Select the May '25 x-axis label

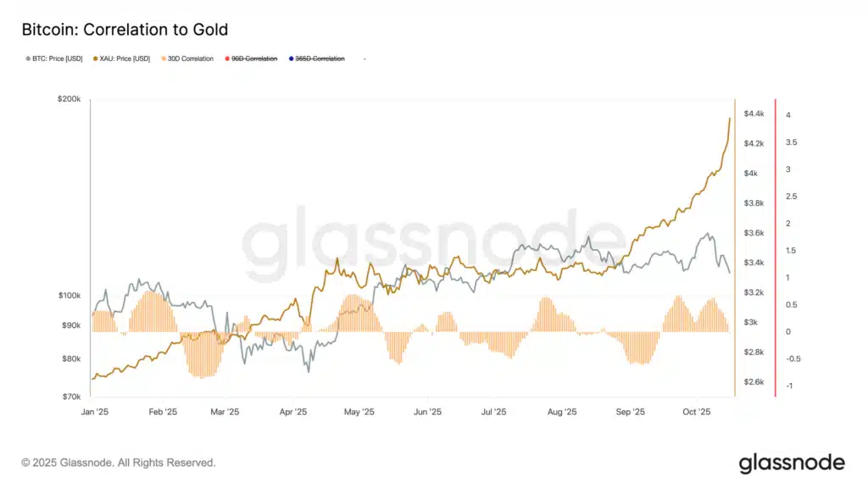click(x=359, y=412)
